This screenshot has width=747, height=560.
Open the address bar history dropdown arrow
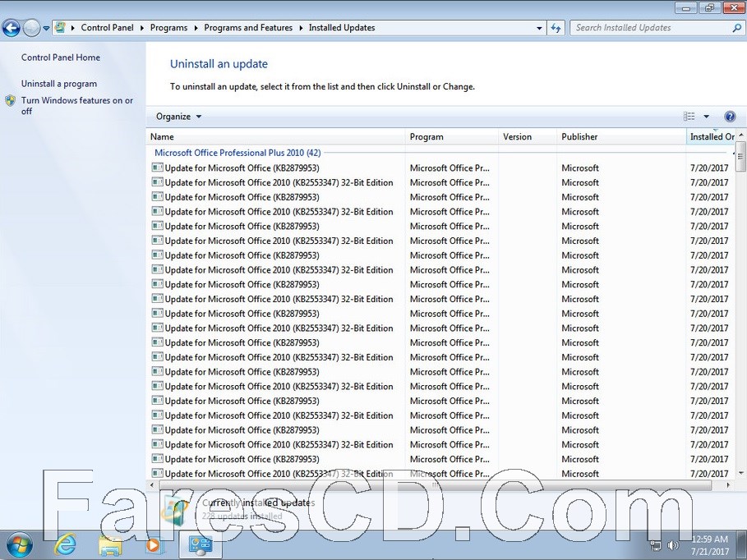(x=539, y=28)
